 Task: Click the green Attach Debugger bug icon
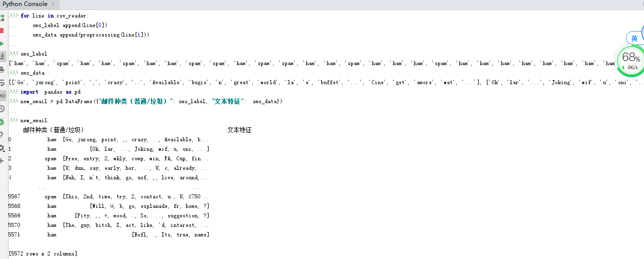click(2, 122)
